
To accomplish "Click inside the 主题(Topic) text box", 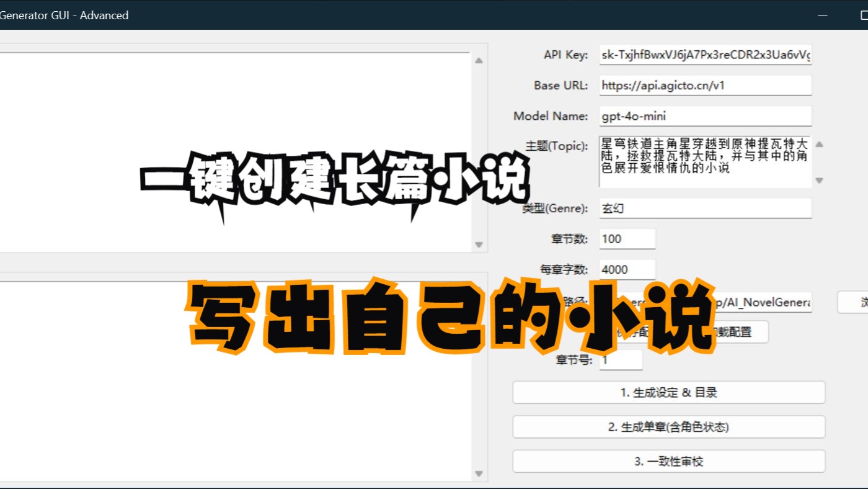I will pyautogui.click(x=705, y=162).
